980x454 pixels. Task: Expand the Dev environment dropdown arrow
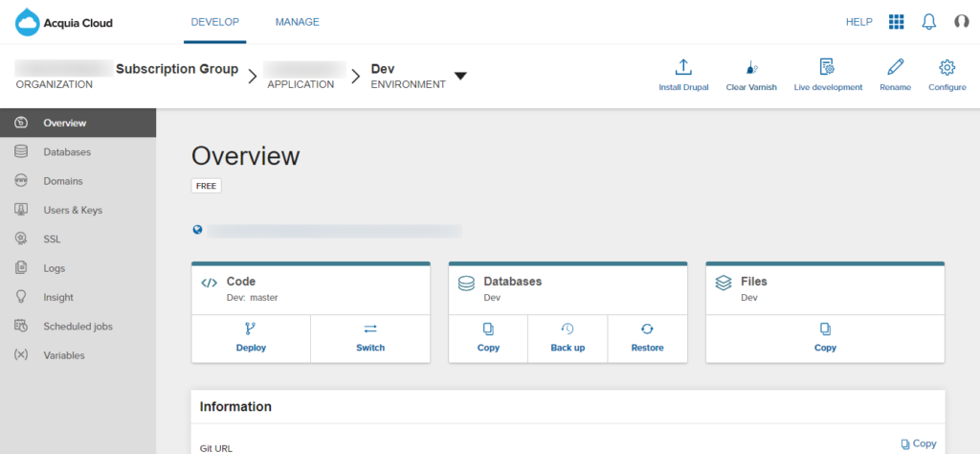(x=460, y=76)
